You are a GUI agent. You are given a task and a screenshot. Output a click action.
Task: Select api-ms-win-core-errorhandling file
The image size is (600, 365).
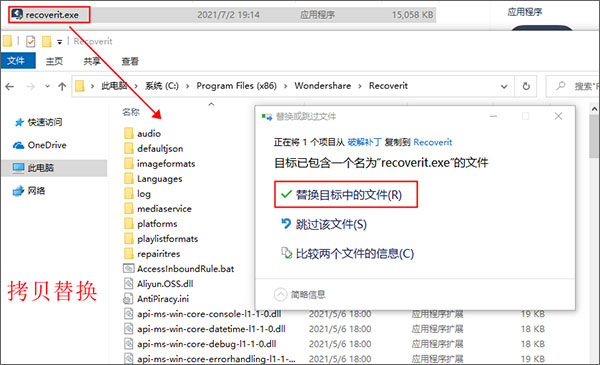210,359
